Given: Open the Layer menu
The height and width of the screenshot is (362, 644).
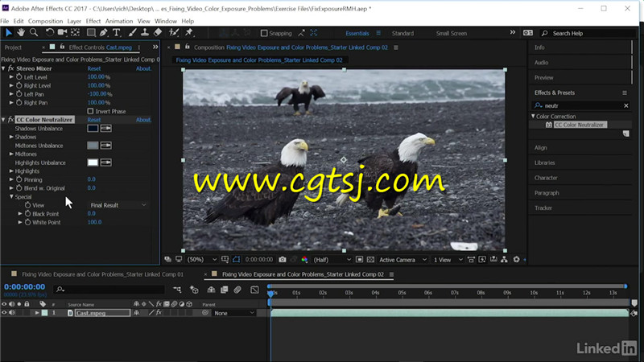Looking at the screenshot, I should click(74, 21).
